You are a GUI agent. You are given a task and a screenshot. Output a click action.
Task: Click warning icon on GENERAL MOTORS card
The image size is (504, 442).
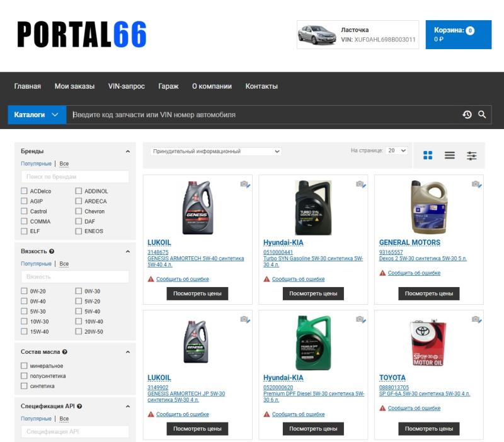[382, 273]
